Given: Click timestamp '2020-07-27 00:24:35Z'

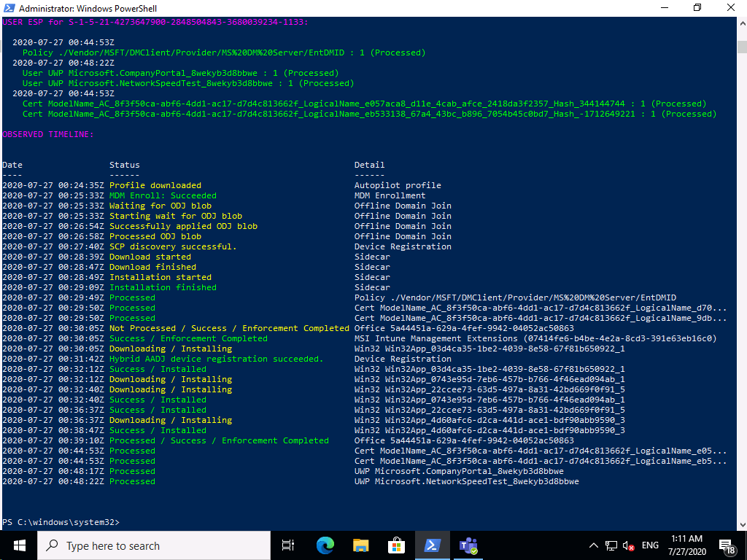Looking at the screenshot, I should point(53,185).
